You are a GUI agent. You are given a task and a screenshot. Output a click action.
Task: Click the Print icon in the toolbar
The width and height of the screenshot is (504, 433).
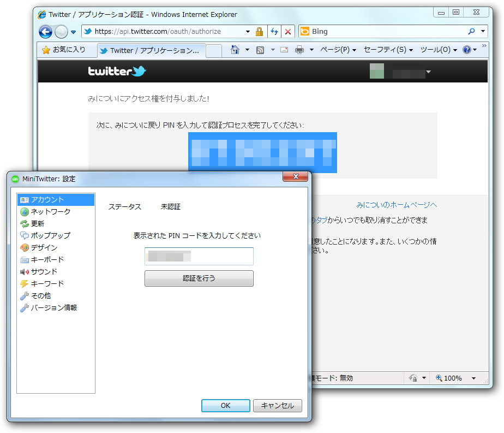click(x=299, y=49)
